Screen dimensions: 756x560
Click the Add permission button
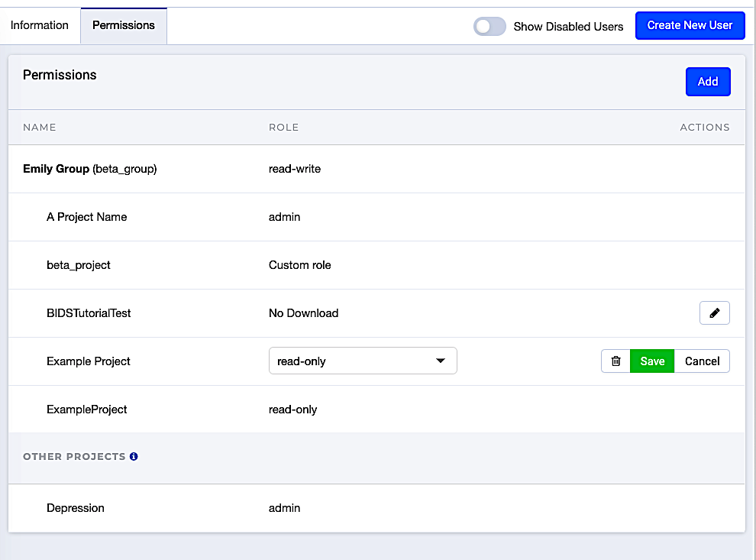click(x=707, y=82)
